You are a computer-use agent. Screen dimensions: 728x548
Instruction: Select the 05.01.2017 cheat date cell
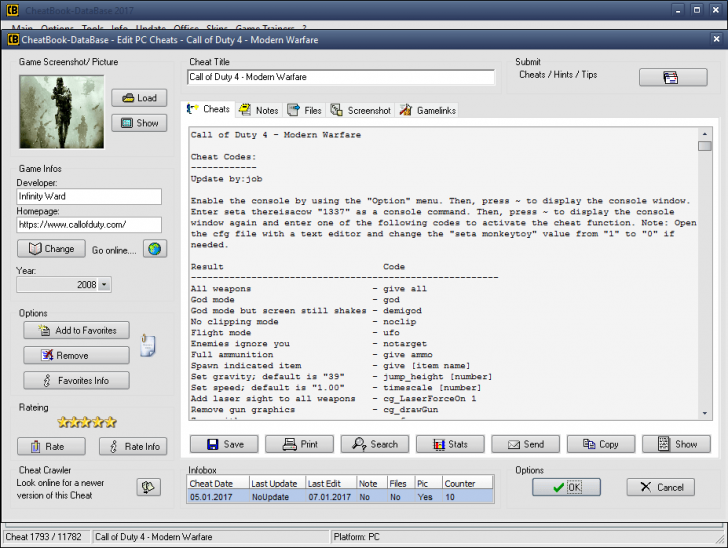click(x=218, y=497)
